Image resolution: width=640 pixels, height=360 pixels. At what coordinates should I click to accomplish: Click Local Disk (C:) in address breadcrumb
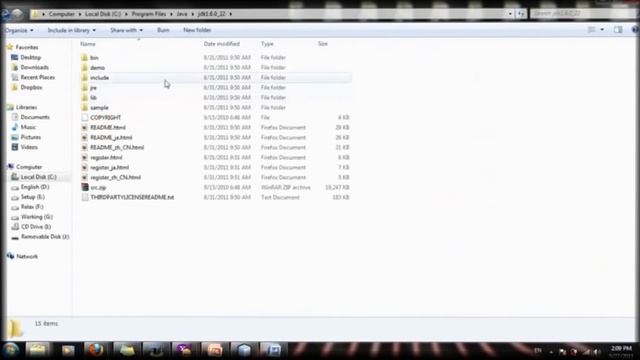click(103, 14)
